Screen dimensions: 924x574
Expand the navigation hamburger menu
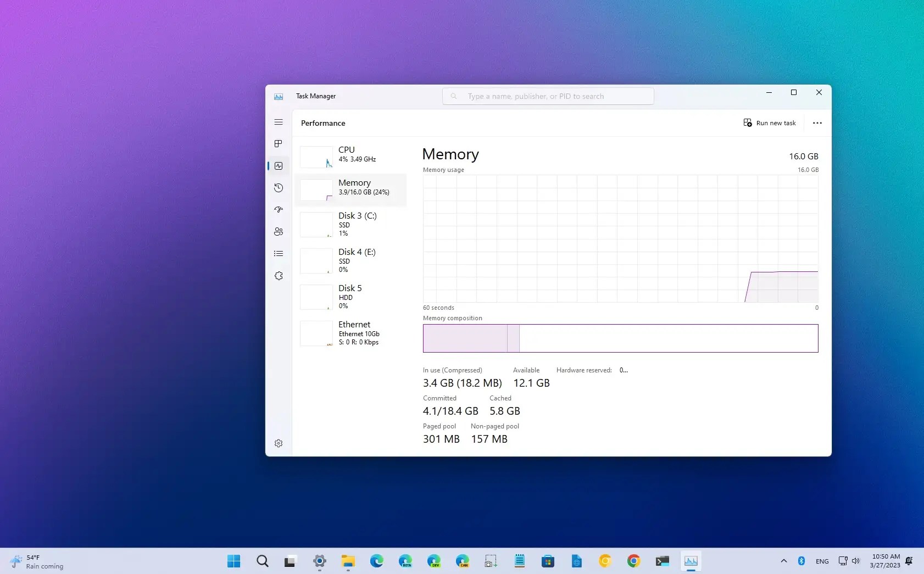pos(279,122)
